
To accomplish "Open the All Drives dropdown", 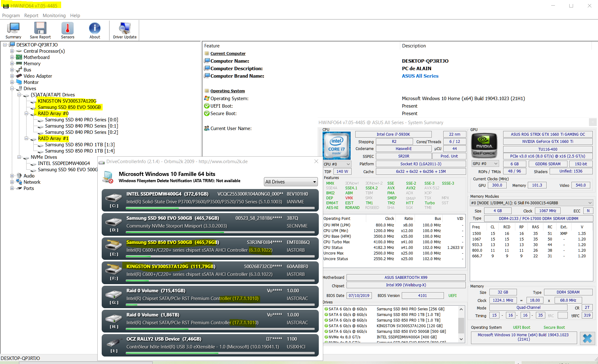I will 291,182.
